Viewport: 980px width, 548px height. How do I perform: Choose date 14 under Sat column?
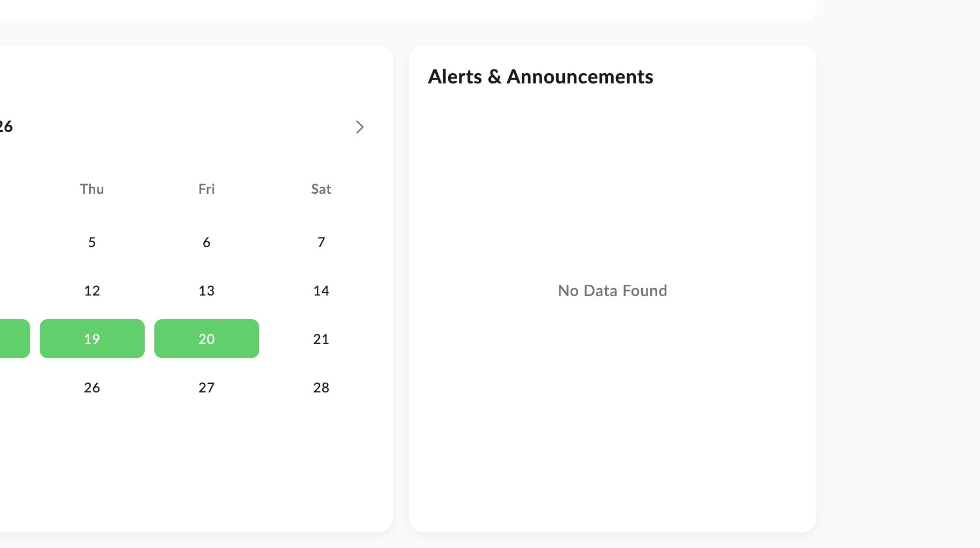click(321, 290)
